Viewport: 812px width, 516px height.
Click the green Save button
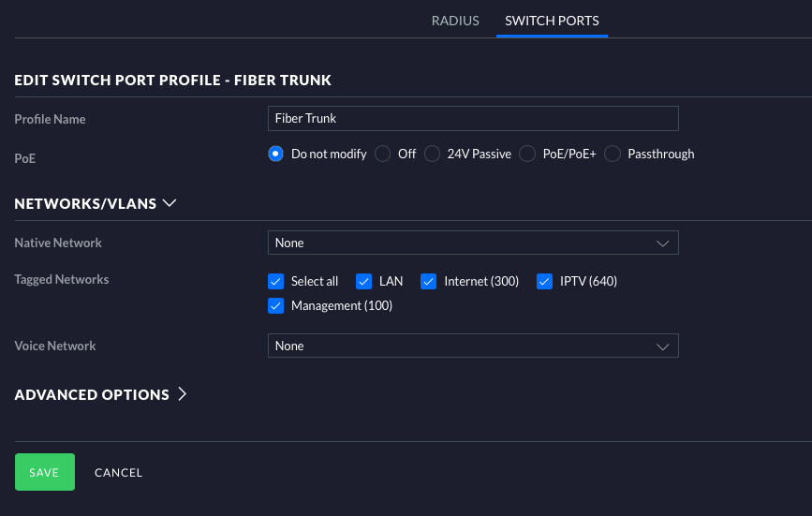pos(44,473)
